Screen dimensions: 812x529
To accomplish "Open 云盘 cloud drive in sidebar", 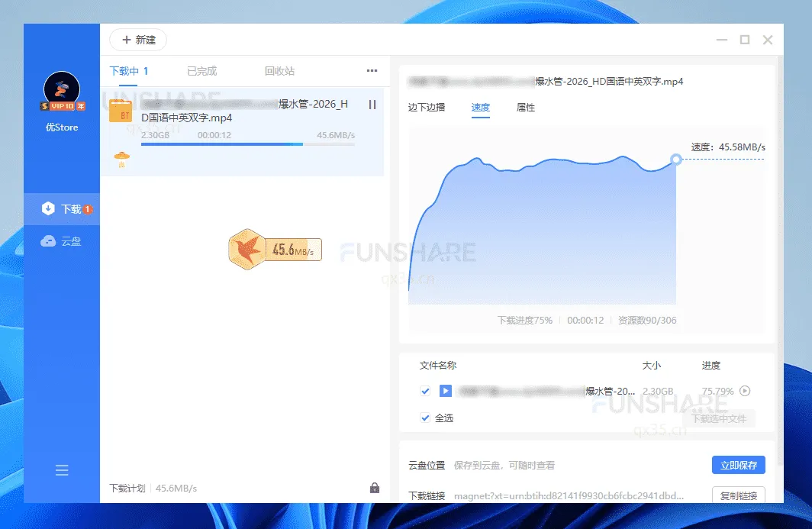I will [62, 241].
